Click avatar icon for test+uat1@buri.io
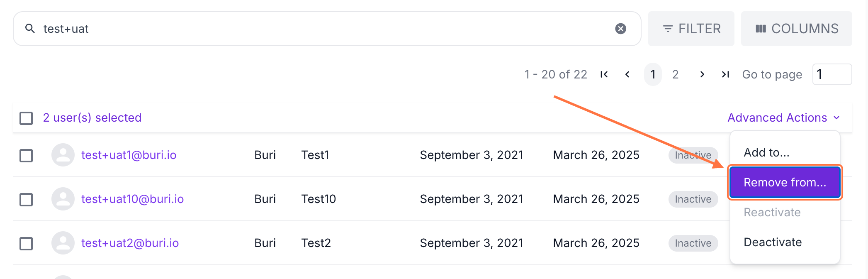 [63, 155]
